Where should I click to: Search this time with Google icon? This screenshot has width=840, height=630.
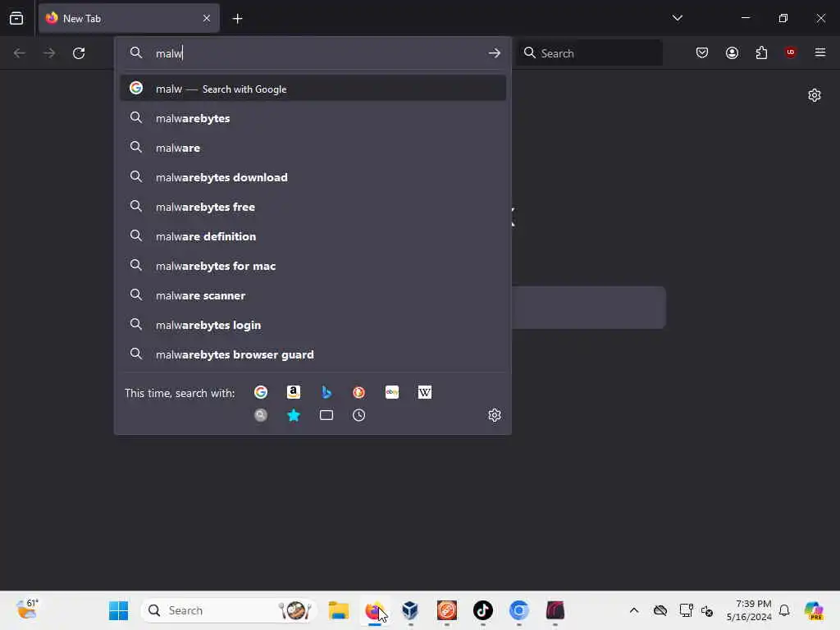261,392
